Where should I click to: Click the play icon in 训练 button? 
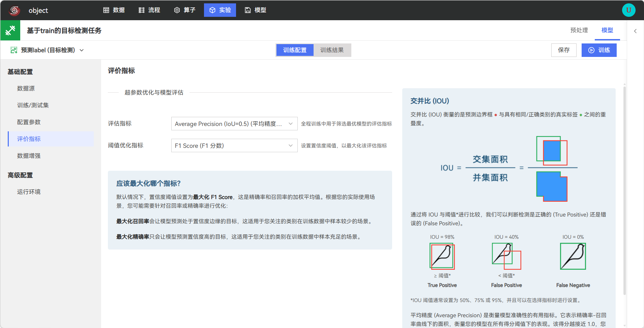click(591, 50)
